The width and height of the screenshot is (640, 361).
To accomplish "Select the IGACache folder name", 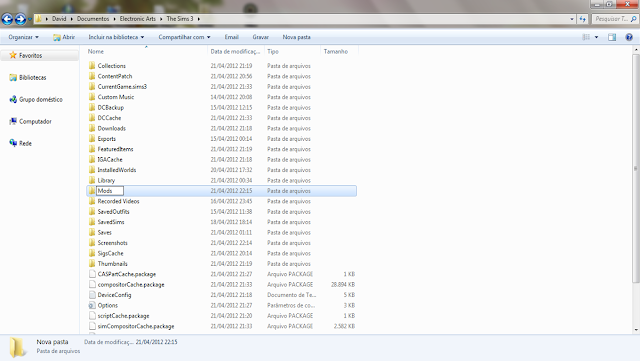I will coord(110,159).
